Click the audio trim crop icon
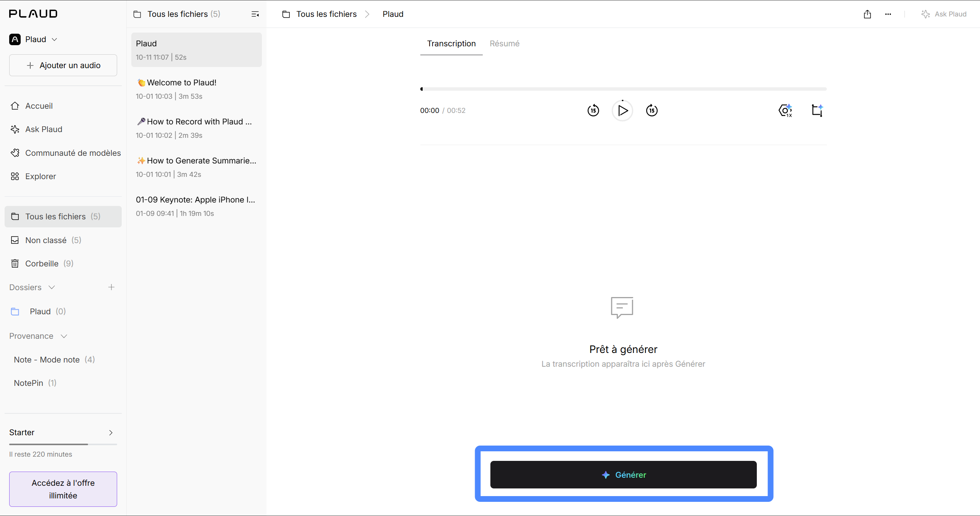The image size is (980, 516). pyautogui.click(x=817, y=111)
